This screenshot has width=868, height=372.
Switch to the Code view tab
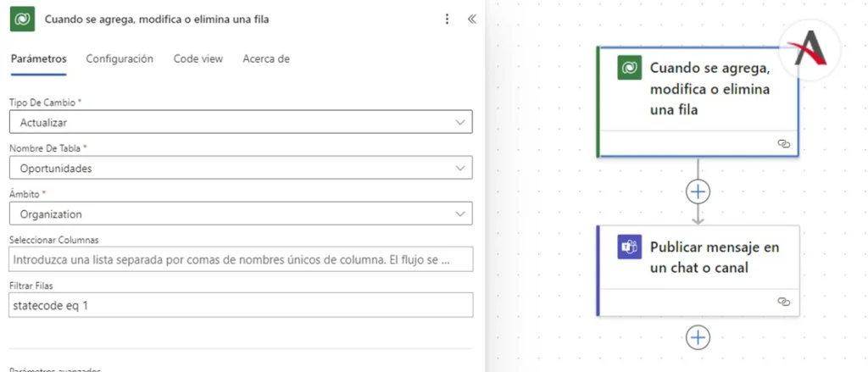(198, 58)
